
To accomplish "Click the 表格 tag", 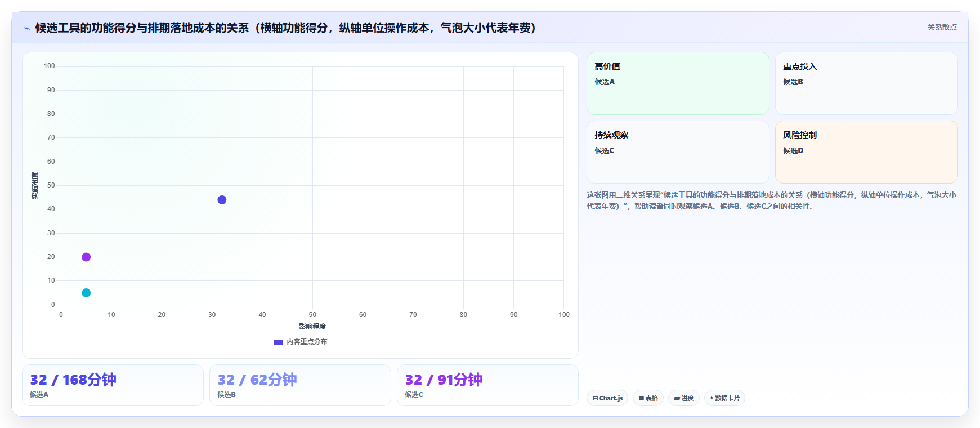I will tap(648, 398).
